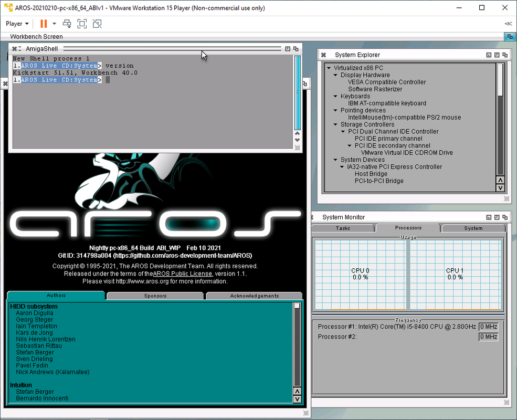Click System Explorer scroll up arrow
This screenshot has height=420, width=517.
500,180
